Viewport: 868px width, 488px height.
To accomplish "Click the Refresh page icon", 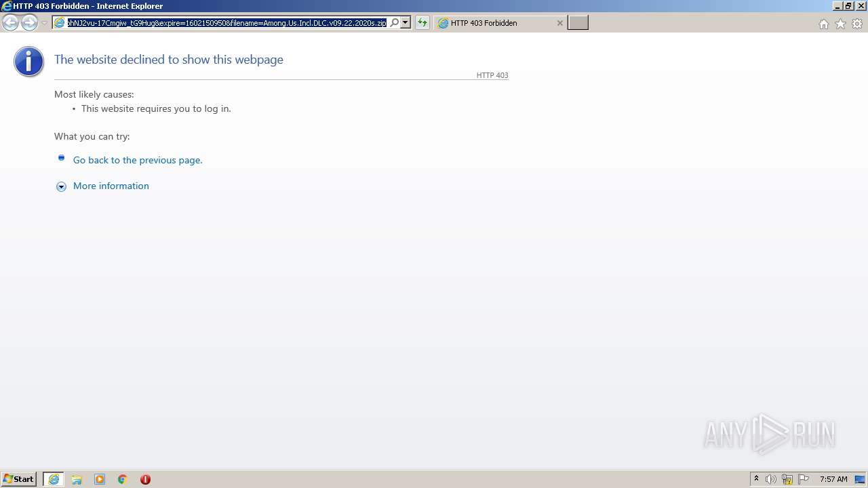I will click(422, 22).
